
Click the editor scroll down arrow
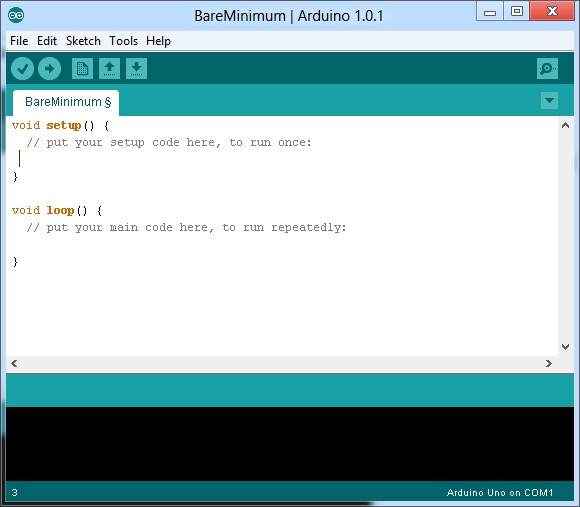(565, 347)
